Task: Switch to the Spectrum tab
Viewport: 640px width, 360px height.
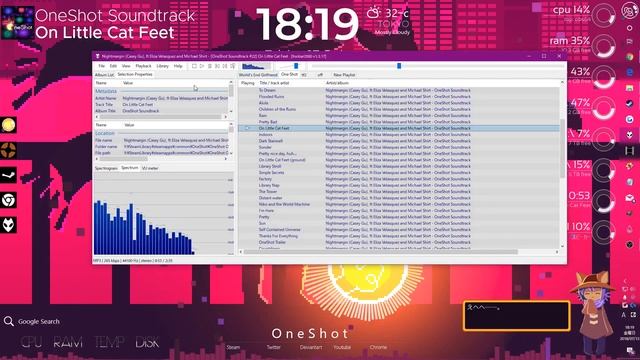Action: click(x=130, y=168)
